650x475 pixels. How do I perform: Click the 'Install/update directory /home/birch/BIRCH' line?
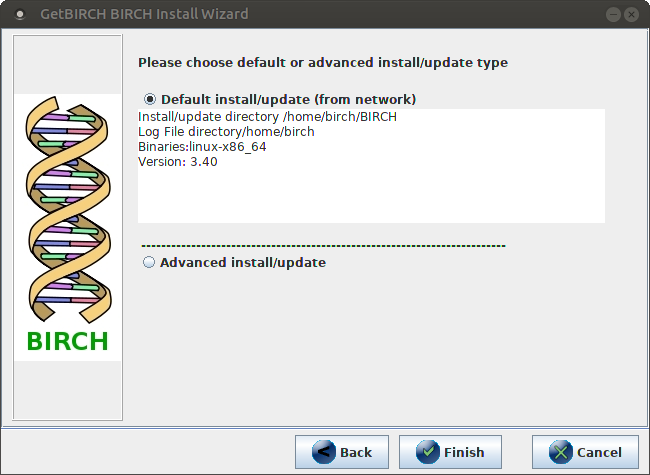click(x=267, y=117)
